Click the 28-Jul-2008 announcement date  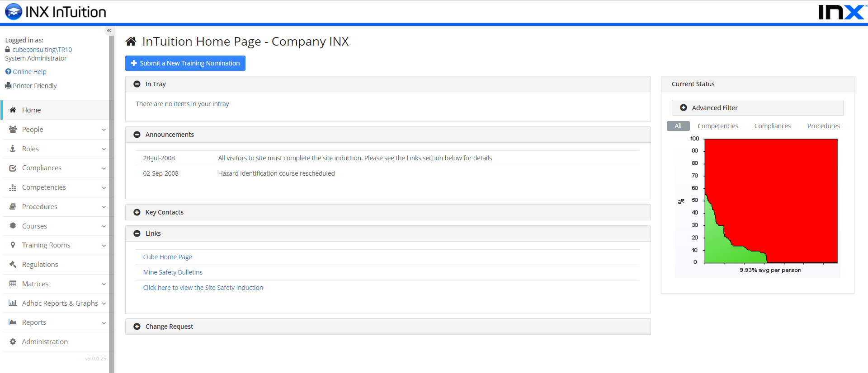click(159, 158)
